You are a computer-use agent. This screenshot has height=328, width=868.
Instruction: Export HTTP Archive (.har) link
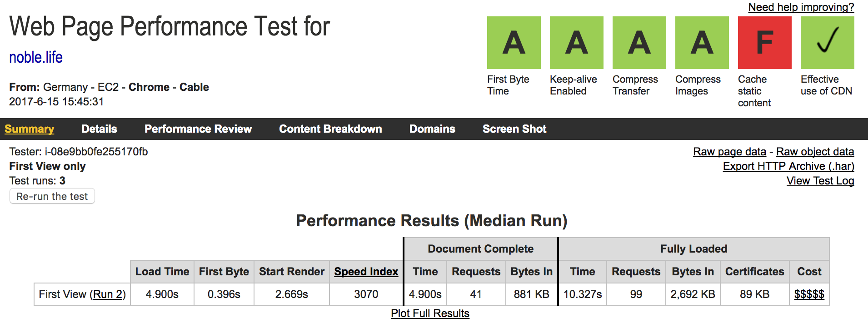tap(788, 166)
